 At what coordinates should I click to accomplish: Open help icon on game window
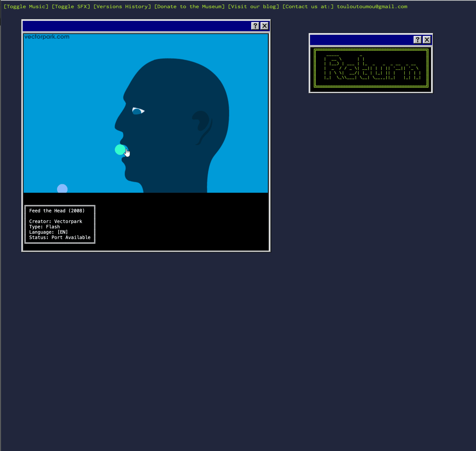(x=255, y=26)
